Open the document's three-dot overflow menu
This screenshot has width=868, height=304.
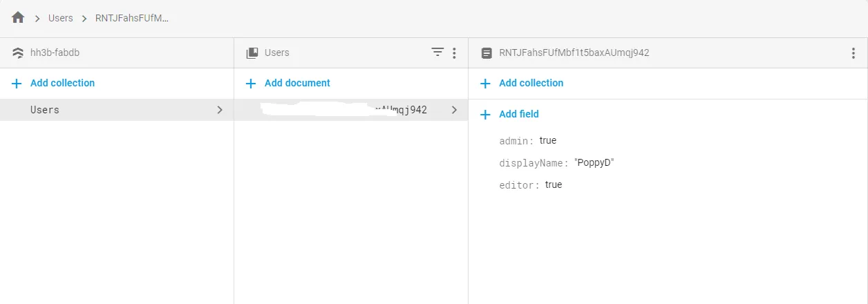853,53
